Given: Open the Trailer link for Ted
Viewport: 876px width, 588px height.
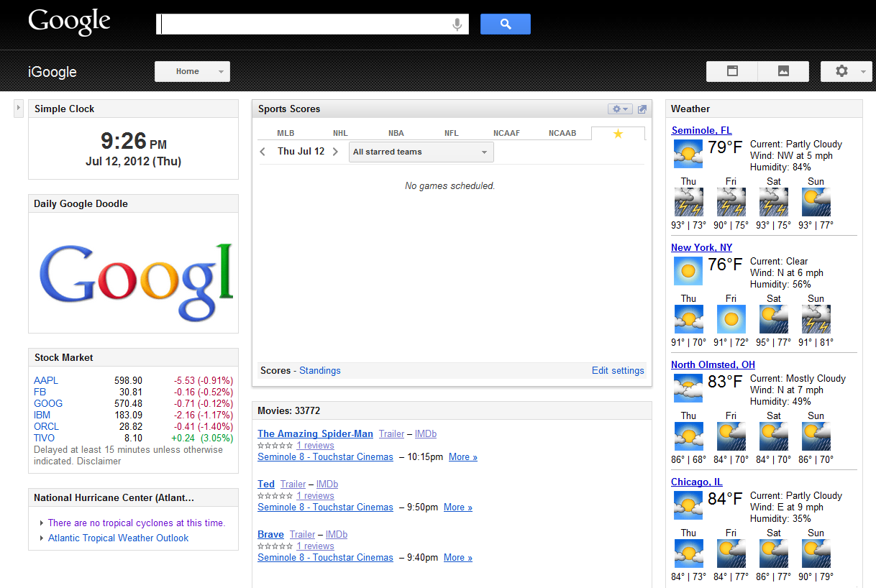Looking at the screenshot, I should click(293, 484).
